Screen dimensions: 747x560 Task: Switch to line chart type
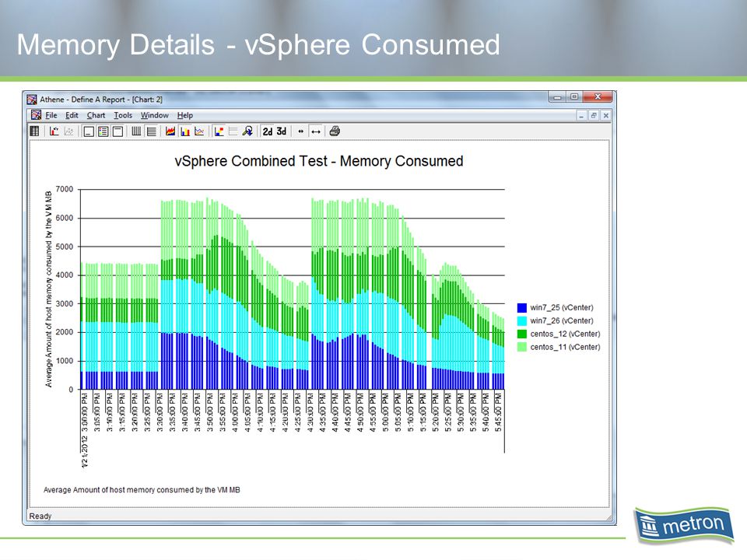(200, 131)
